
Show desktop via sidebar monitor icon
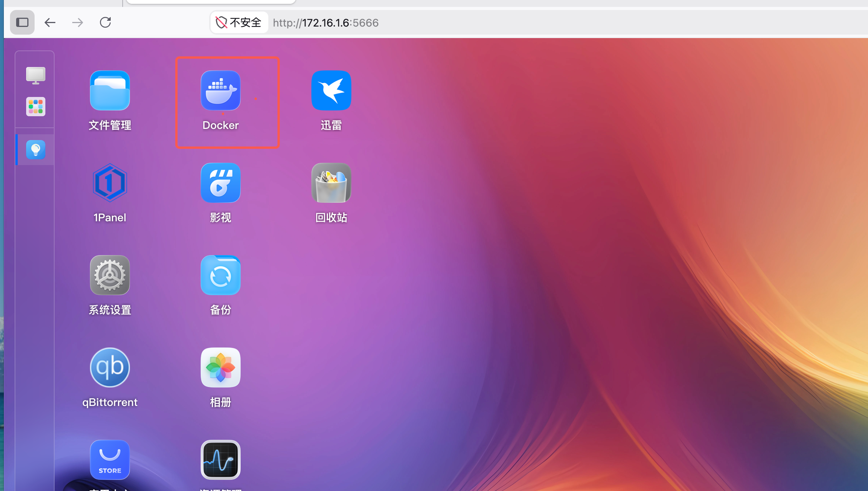pyautogui.click(x=36, y=75)
